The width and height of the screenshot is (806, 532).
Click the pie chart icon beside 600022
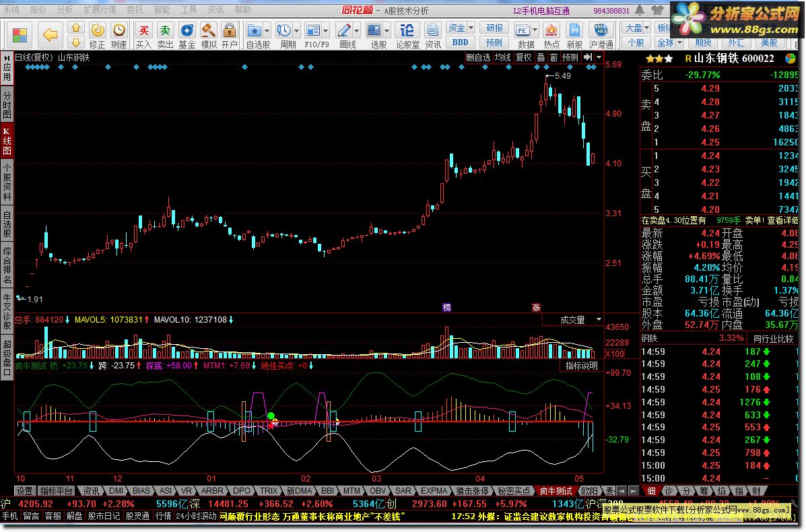(791, 58)
